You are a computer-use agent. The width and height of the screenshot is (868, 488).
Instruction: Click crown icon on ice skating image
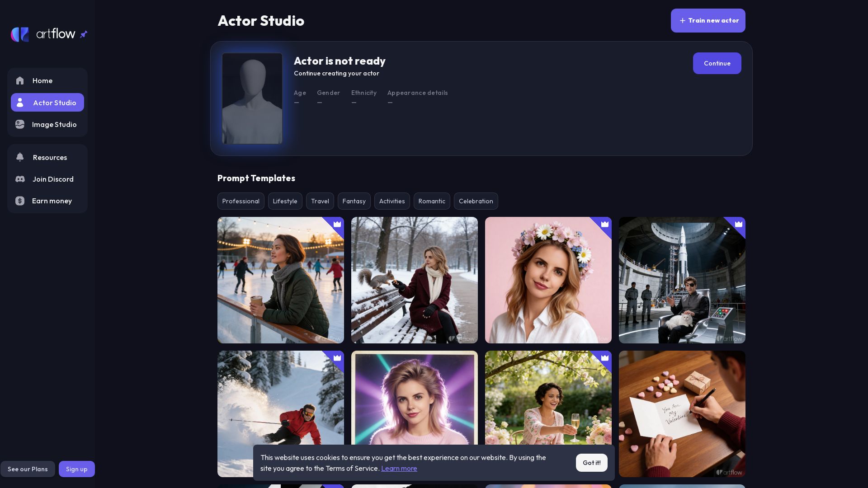coord(337,224)
